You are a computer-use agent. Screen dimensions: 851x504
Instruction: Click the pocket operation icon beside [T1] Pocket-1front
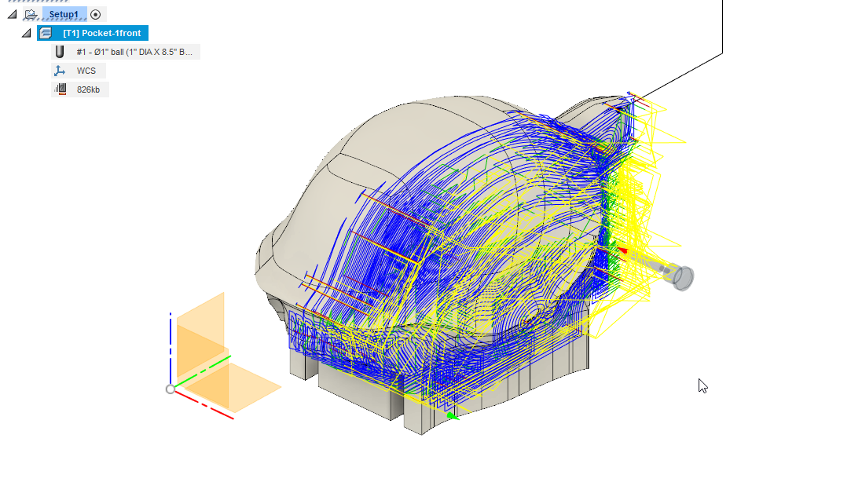pos(46,33)
